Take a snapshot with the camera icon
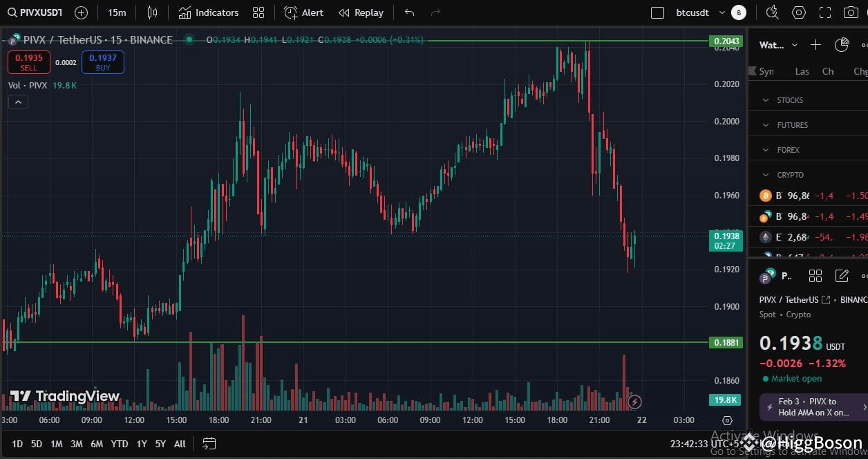 (x=851, y=12)
